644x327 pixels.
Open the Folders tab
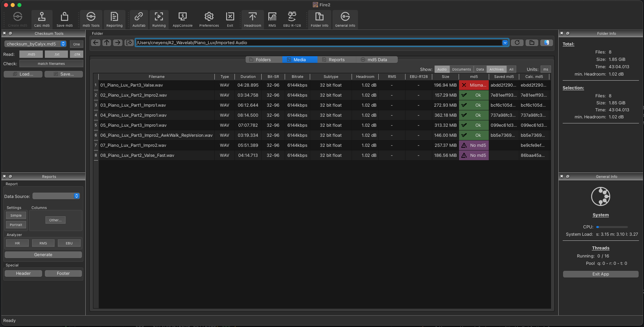point(263,60)
